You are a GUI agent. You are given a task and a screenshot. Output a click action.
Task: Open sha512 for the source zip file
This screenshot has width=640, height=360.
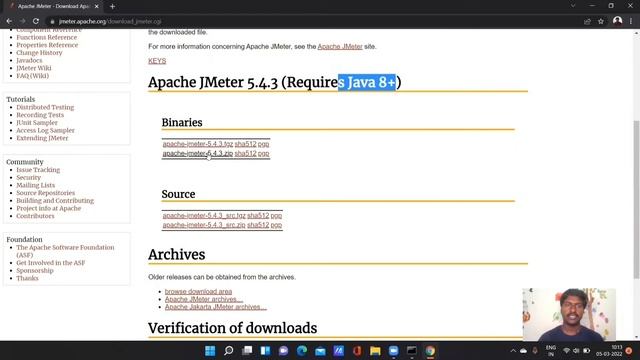(258, 225)
